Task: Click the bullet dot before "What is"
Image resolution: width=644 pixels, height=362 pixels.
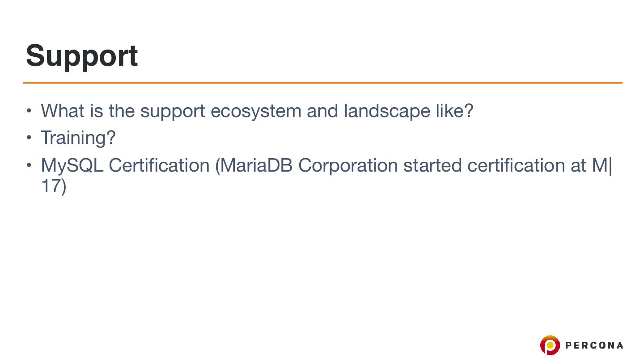Action: point(29,110)
